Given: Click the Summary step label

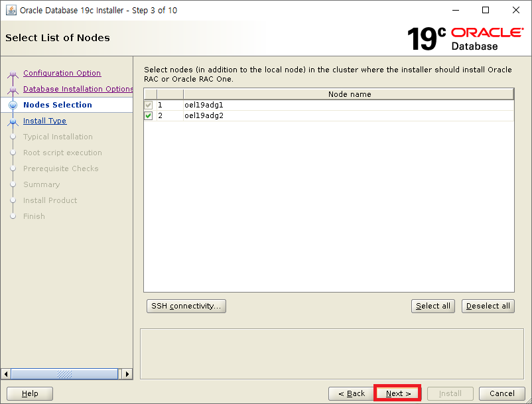Looking at the screenshot, I should point(42,184).
